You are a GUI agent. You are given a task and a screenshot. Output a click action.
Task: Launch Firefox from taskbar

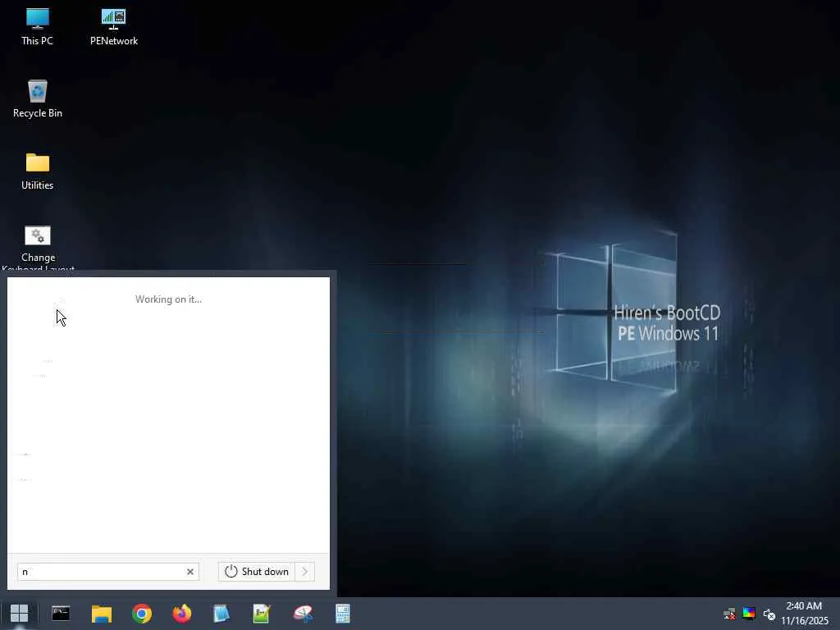[182, 614]
